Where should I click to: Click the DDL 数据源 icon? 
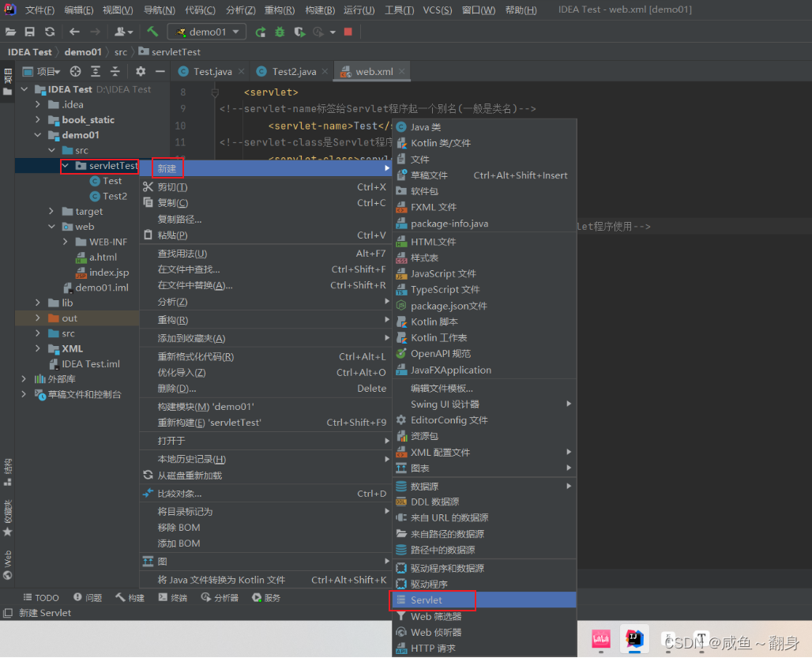400,502
